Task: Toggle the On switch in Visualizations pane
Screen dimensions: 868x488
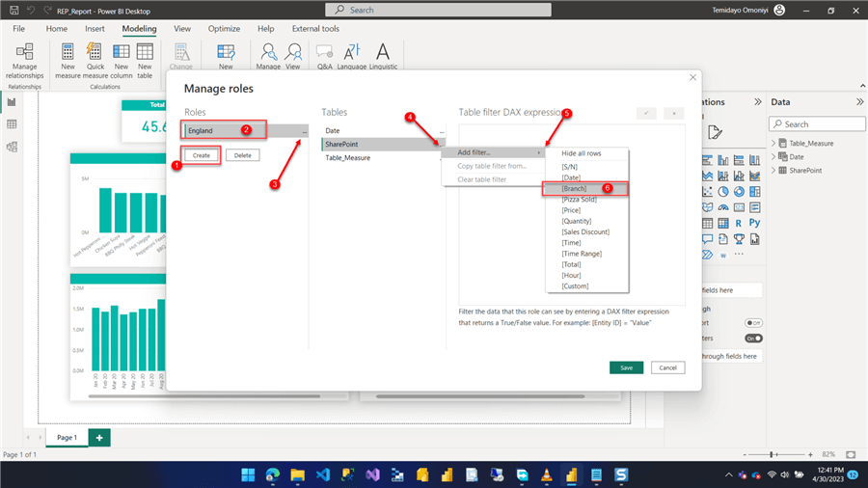Action: pyautogui.click(x=753, y=339)
